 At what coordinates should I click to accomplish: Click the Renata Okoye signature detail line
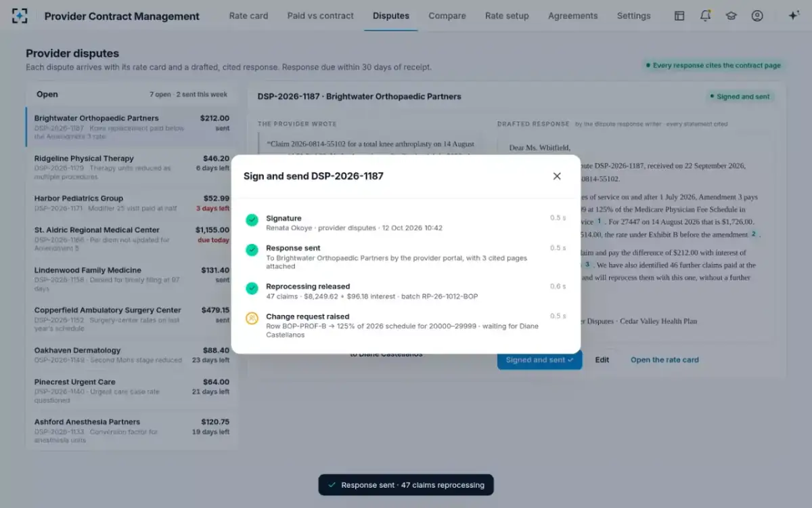click(x=354, y=228)
